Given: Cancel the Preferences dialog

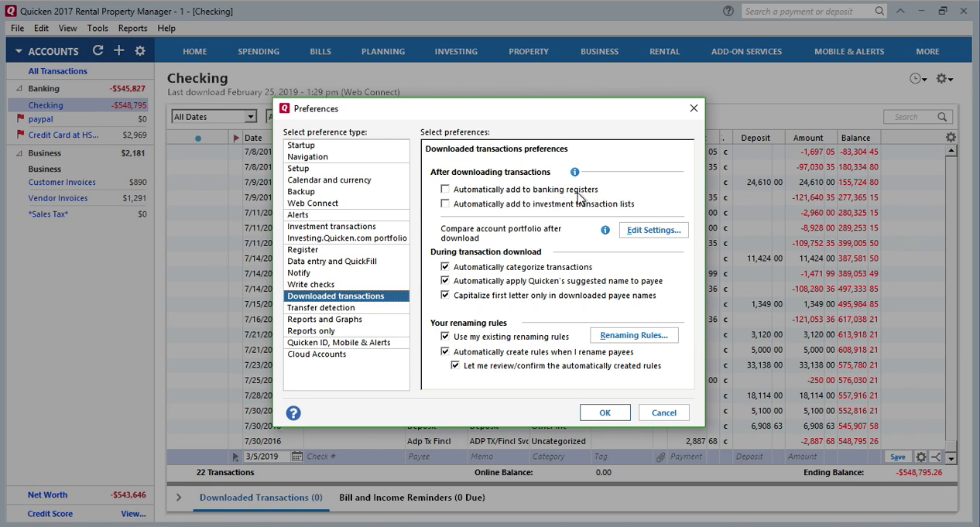Looking at the screenshot, I should tap(663, 412).
